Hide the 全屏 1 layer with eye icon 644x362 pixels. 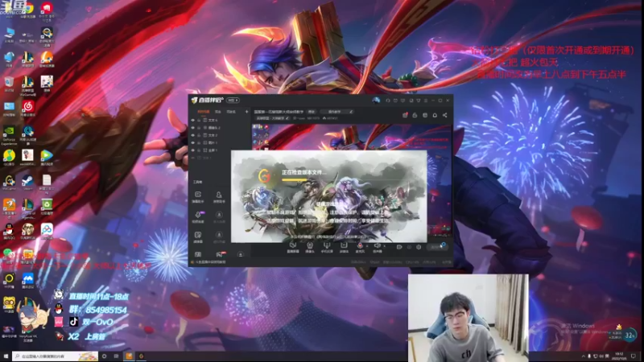pyautogui.click(x=193, y=150)
